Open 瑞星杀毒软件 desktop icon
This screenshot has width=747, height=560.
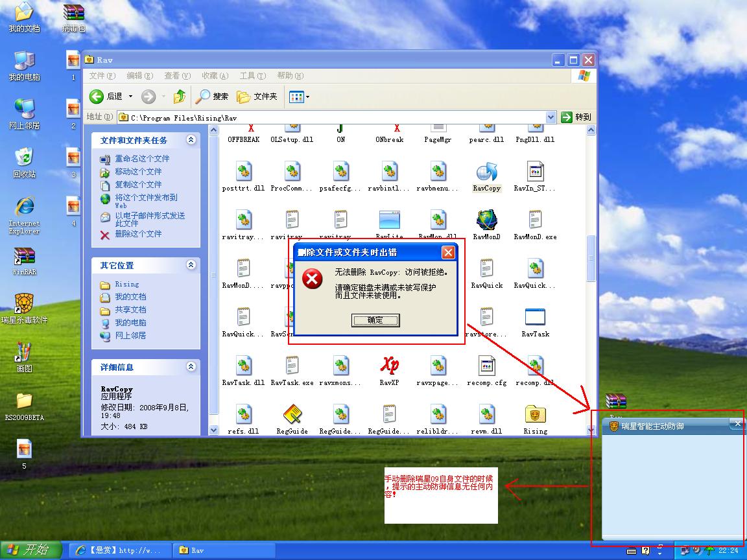[24, 309]
